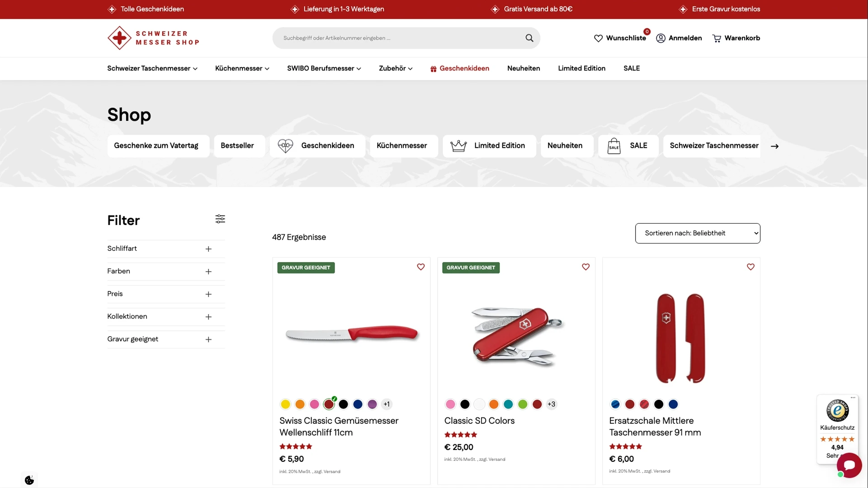Expand the Preis filter section
The width and height of the screenshot is (868, 488).
coord(208,294)
